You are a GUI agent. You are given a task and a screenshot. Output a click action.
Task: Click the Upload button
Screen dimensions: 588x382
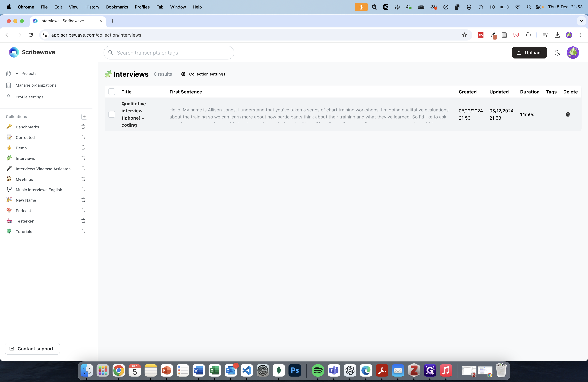point(530,53)
